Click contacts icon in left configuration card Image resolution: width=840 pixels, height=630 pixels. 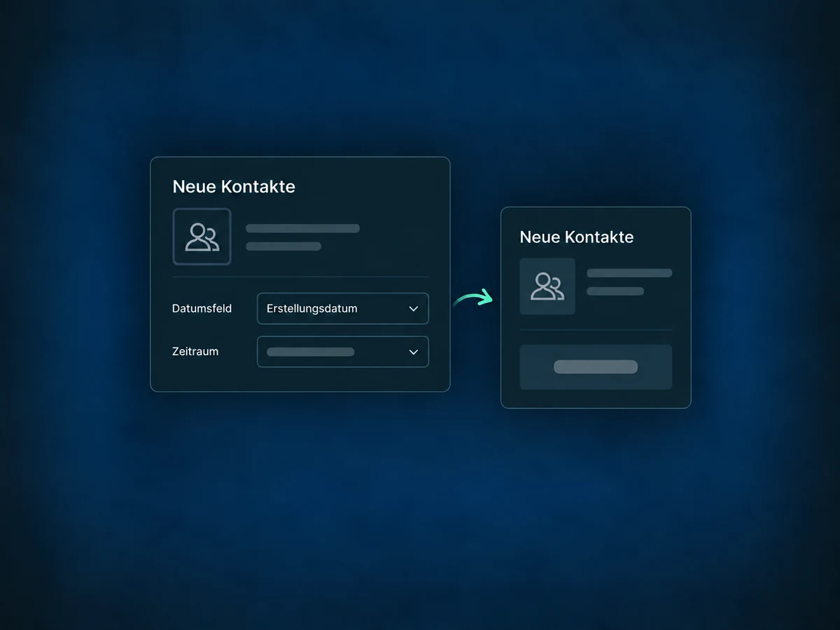tap(202, 237)
